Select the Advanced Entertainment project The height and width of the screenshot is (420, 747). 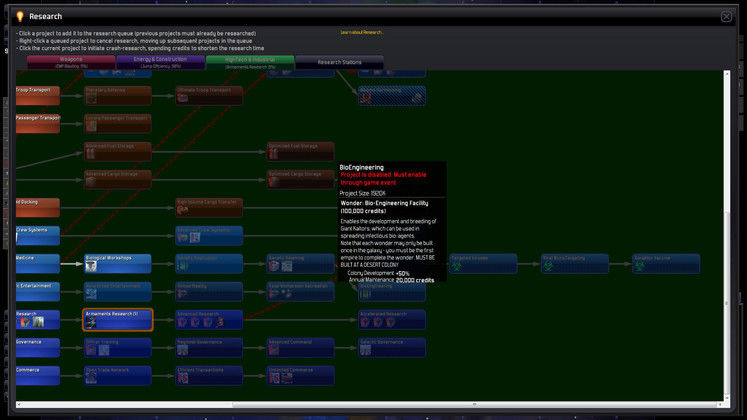(118, 291)
